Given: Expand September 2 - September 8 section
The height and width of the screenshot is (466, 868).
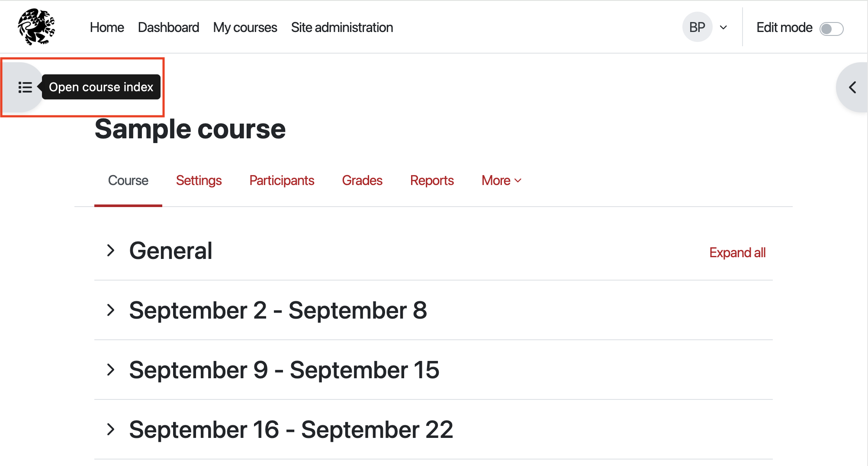Looking at the screenshot, I should tap(111, 310).
